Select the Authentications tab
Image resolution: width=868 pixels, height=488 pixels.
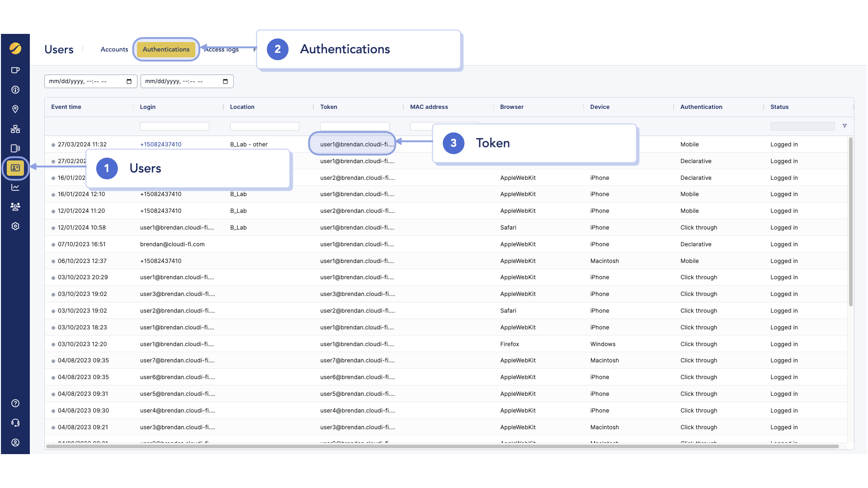coord(166,49)
